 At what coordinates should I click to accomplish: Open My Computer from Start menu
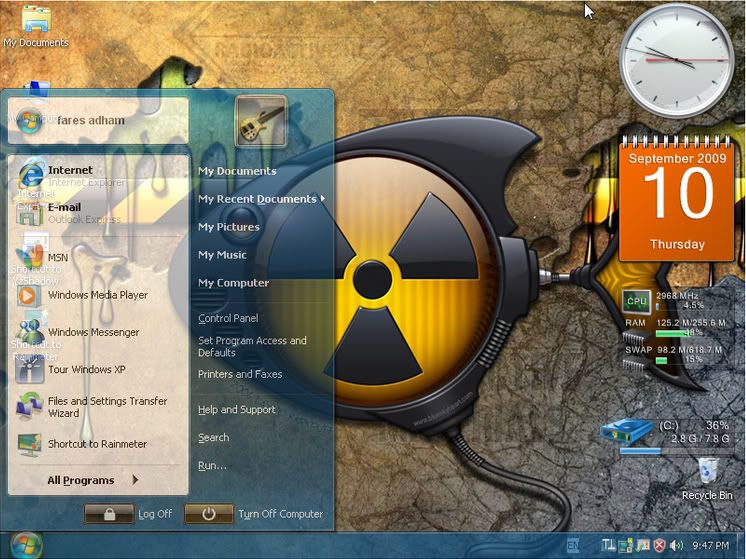[x=233, y=283]
